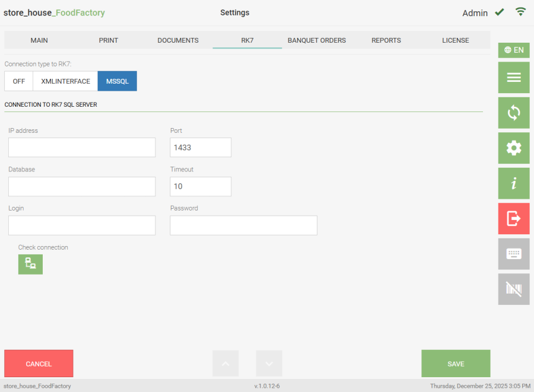The height and width of the screenshot is (392, 534).
Task: Select MSSQL connection type
Action: (117, 81)
